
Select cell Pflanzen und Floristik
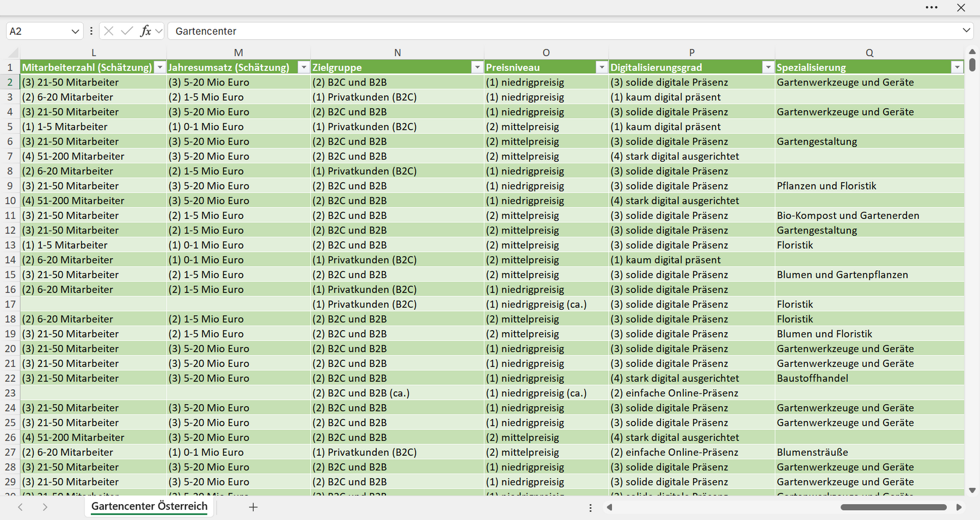[869, 186]
